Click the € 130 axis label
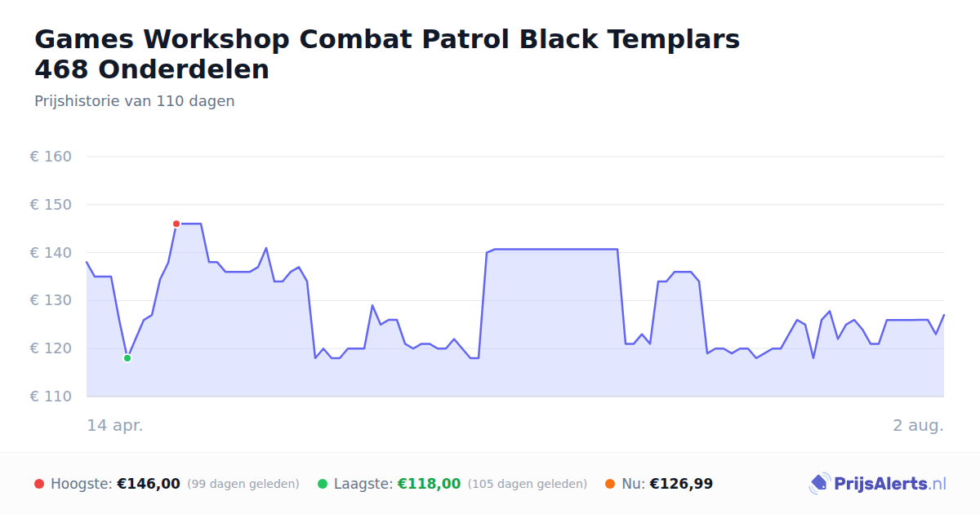The image size is (980, 514). pyautogui.click(x=51, y=300)
